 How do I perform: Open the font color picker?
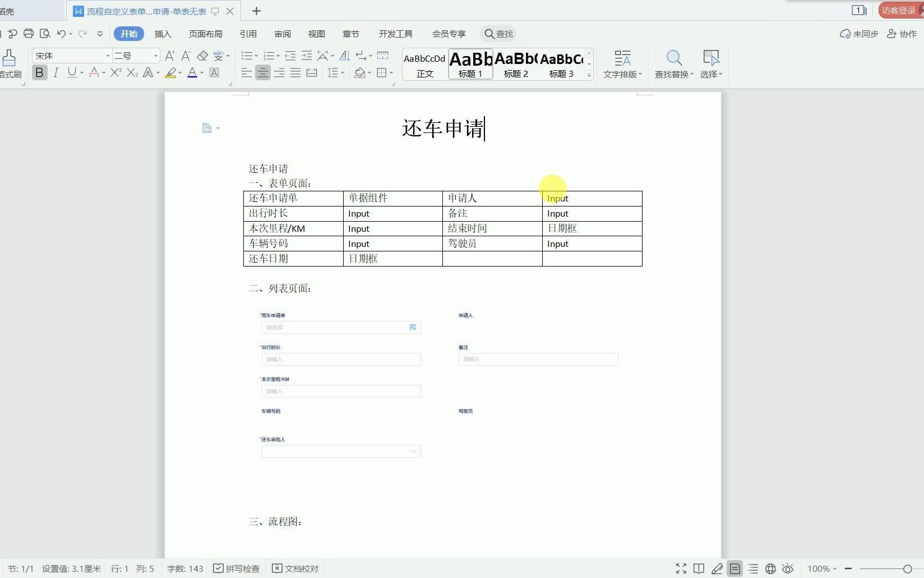[x=202, y=73]
